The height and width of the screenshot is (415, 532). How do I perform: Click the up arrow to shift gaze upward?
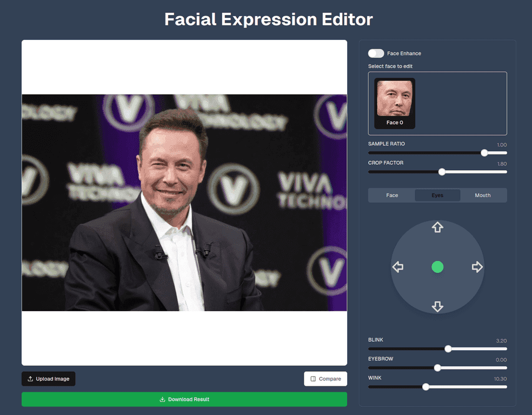coord(437,227)
